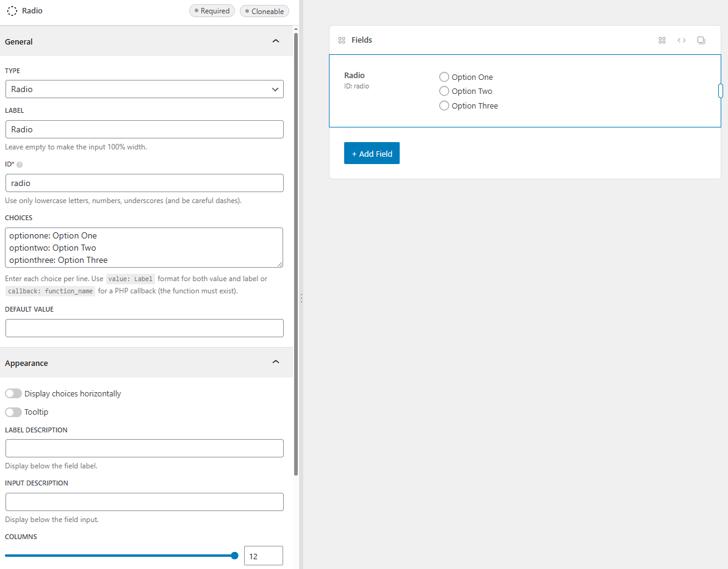Toggle the Required pill
728x569 pixels.
click(x=212, y=11)
